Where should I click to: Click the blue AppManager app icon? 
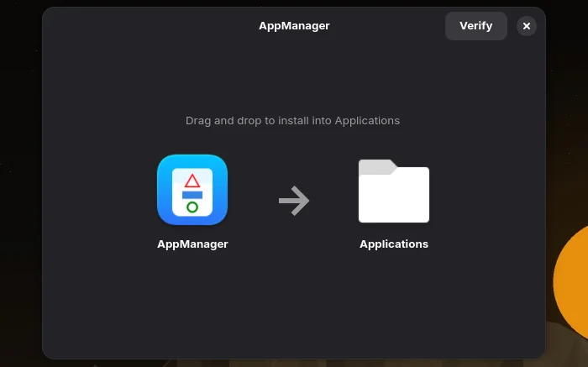click(x=192, y=190)
